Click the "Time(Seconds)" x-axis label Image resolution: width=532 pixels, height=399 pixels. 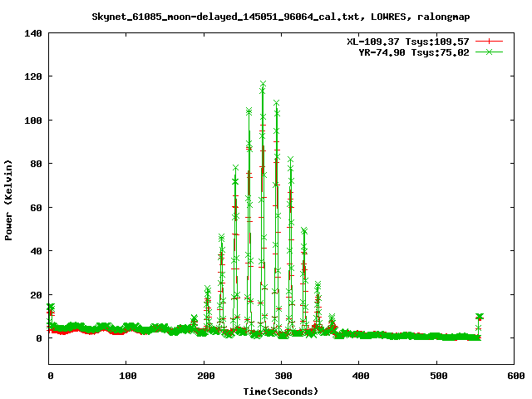coord(280,391)
